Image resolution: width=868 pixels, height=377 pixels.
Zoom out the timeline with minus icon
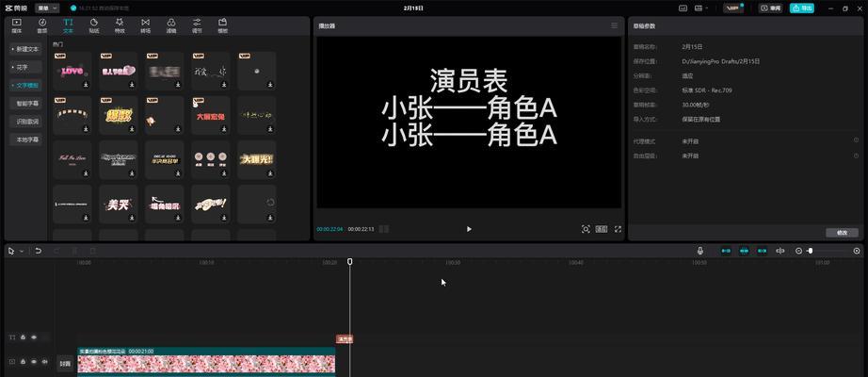798,251
